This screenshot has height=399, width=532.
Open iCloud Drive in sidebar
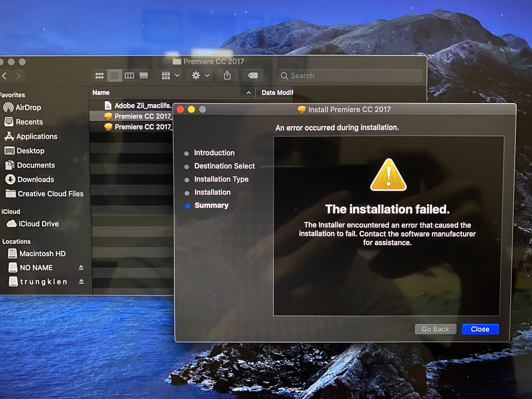32,224
